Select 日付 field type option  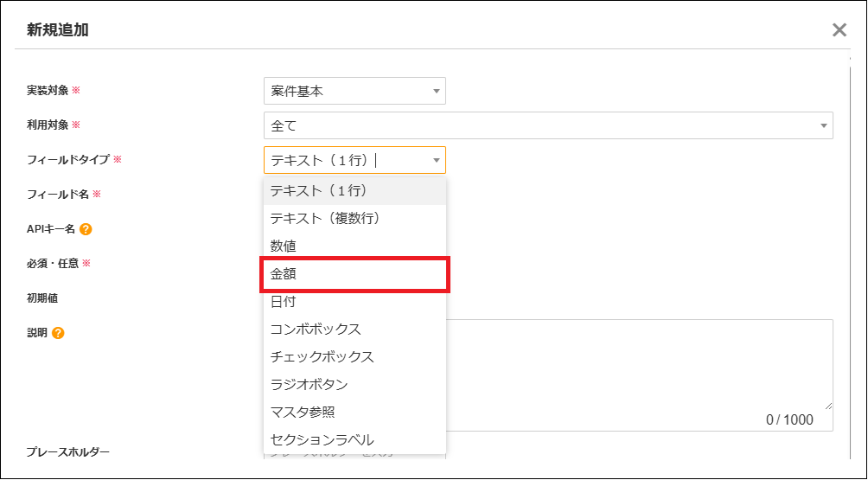click(x=354, y=301)
